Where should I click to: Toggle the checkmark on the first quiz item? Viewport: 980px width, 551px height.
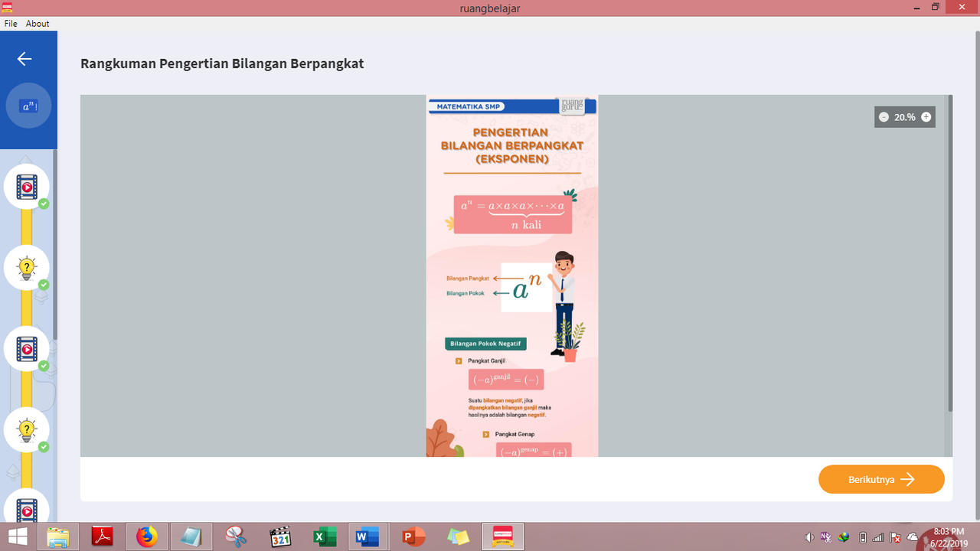pos(43,285)
